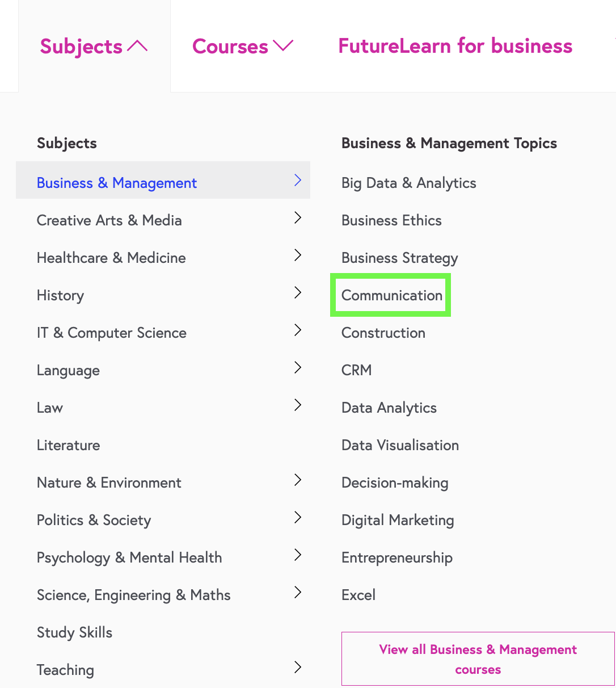Image resolution: width=616 pixels, height=688 pixels.
Task: Open the Big Data & Analytics topic
Action: 408,183
